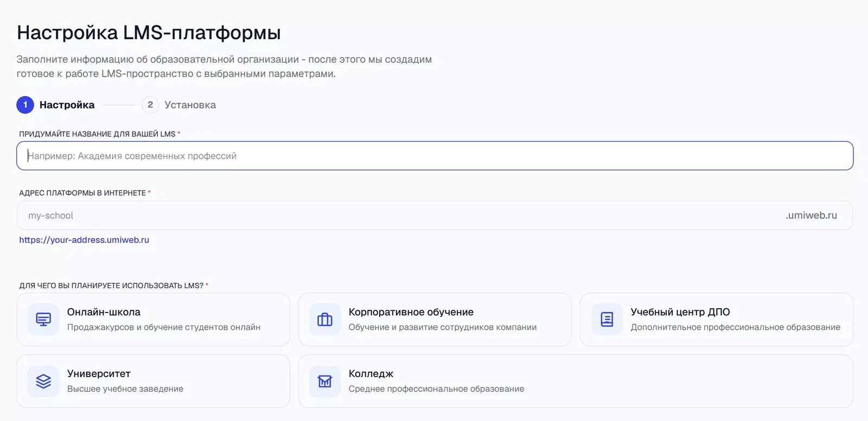
Task: Go to step 2 Установка
Action: (x=179, y=105)
